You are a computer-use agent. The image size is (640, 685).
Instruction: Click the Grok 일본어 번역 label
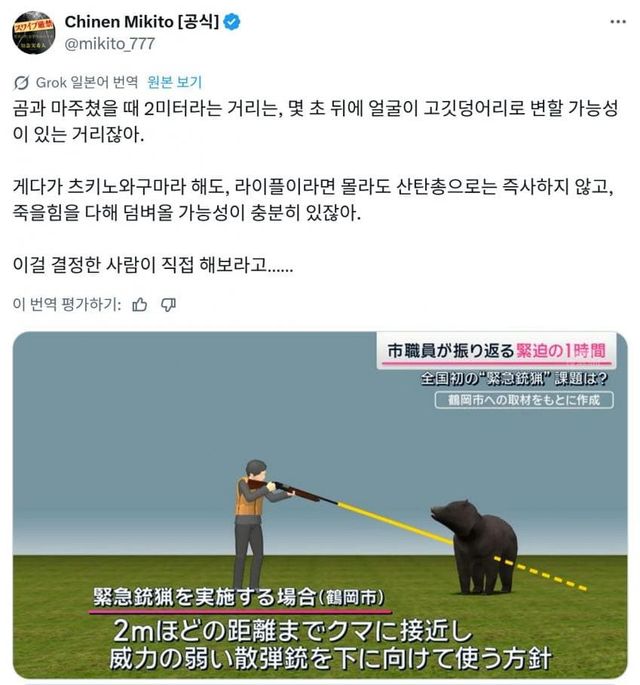tap(86, 82)
